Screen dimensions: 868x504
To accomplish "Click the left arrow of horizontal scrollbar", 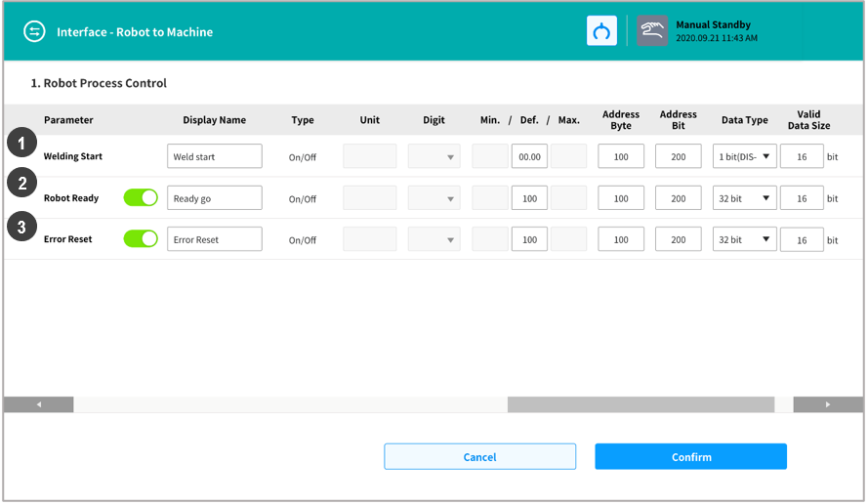I will click(x=39, y=404).
